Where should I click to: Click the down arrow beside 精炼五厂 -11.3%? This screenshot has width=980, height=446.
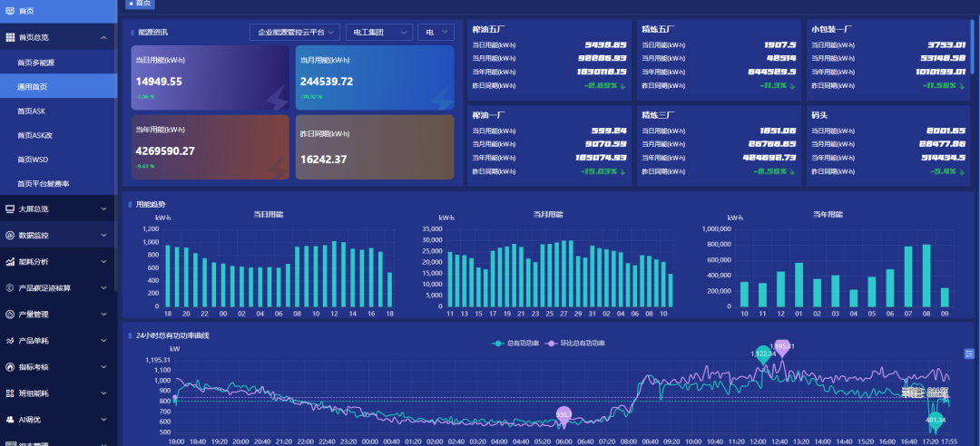click(793, 85)
